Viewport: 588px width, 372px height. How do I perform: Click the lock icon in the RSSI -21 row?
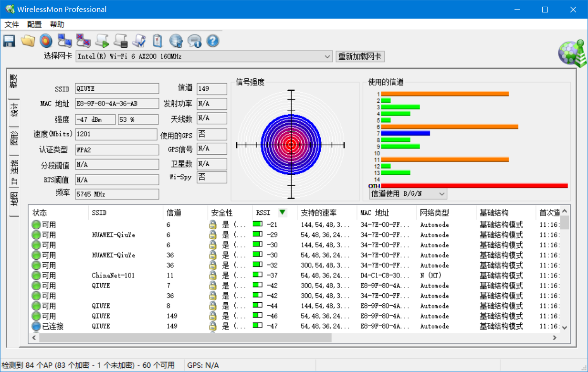click(213, 224)
